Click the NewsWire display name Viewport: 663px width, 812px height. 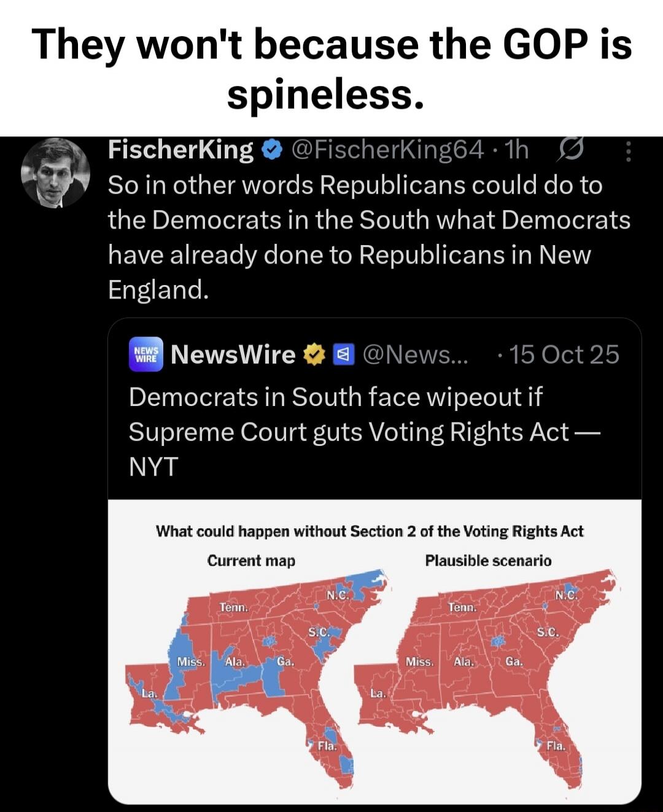[x=233, y=354]
